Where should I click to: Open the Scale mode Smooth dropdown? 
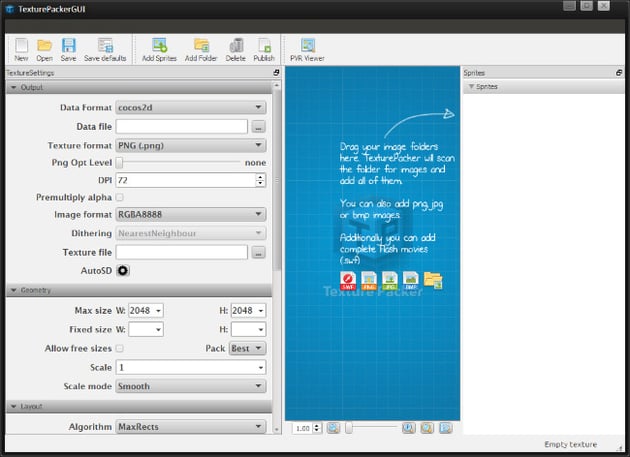(191, 386)
